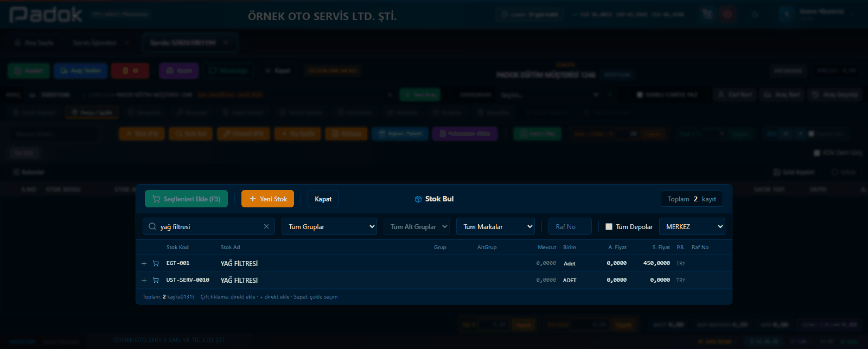
Task: Click the 'ADET' unit in UST-SERV-0010 row
Action: pos(570,280)
